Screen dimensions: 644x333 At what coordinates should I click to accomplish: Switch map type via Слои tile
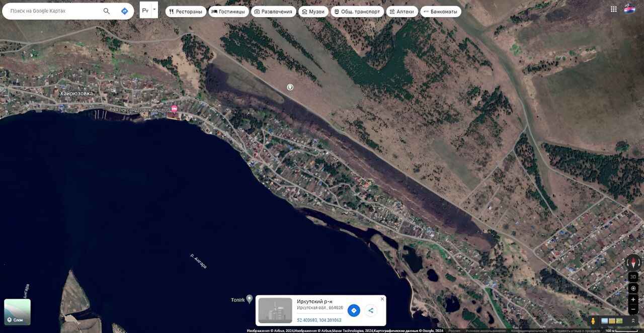click(18, 312)
